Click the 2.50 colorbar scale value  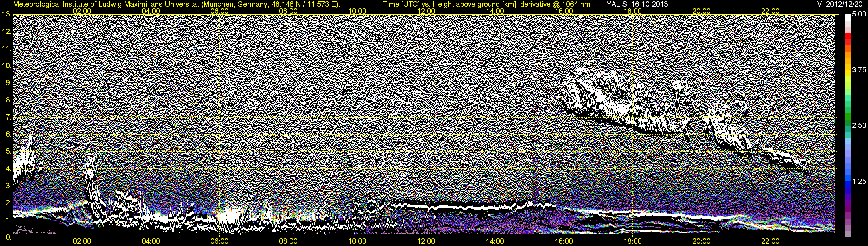(x=859, y=126)
